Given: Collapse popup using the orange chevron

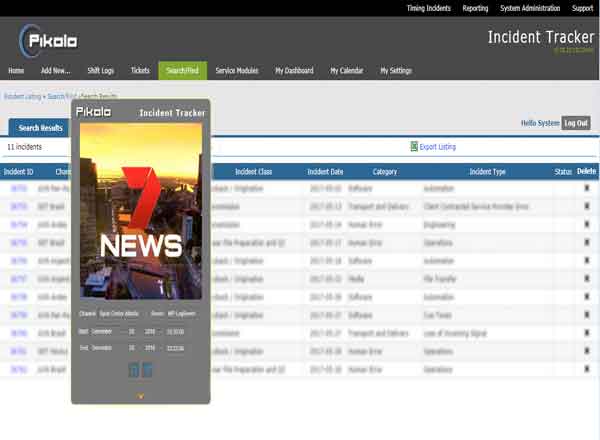Looking at the screenshot, I should click(140, 396).
